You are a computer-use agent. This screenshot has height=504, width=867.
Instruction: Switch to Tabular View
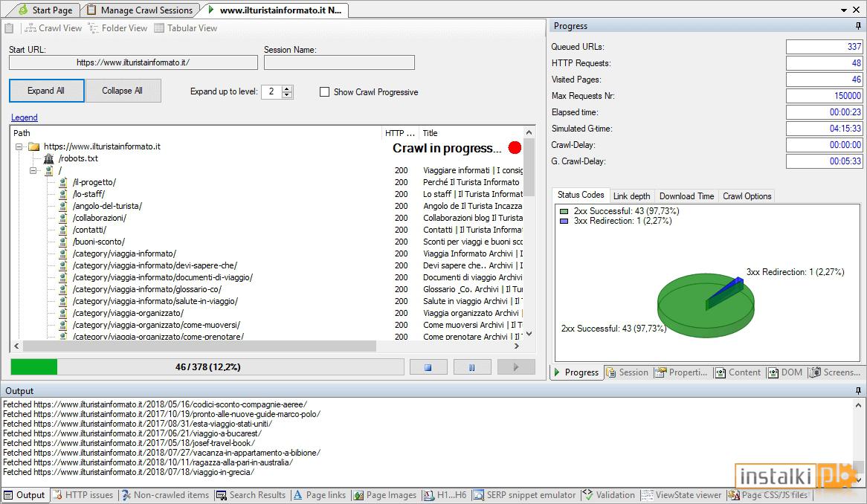[x=186, y=28]
